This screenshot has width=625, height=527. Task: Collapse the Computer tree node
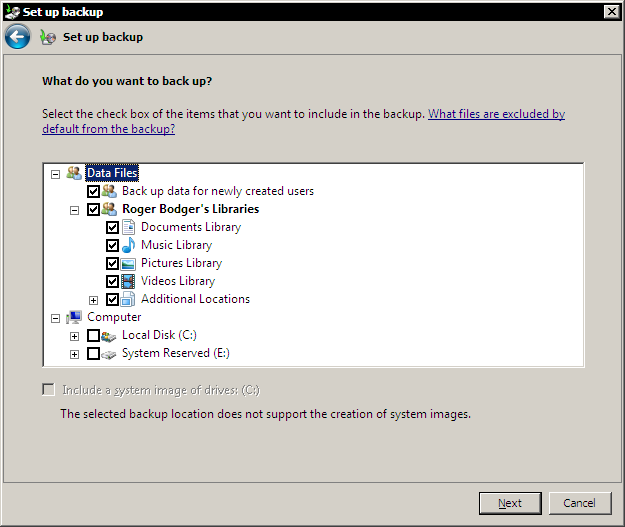(x=55, y=318)
